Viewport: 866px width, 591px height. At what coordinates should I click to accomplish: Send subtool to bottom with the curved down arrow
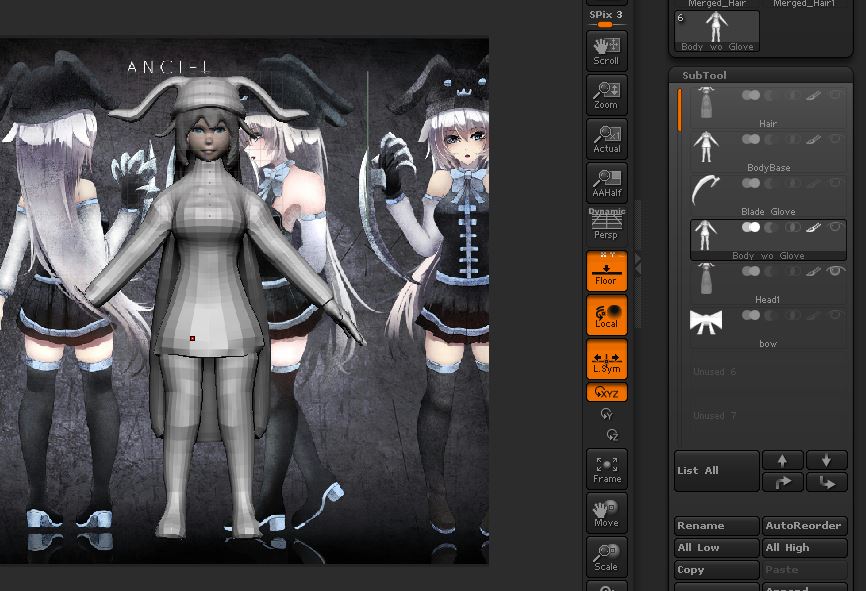tap(826, 482)
